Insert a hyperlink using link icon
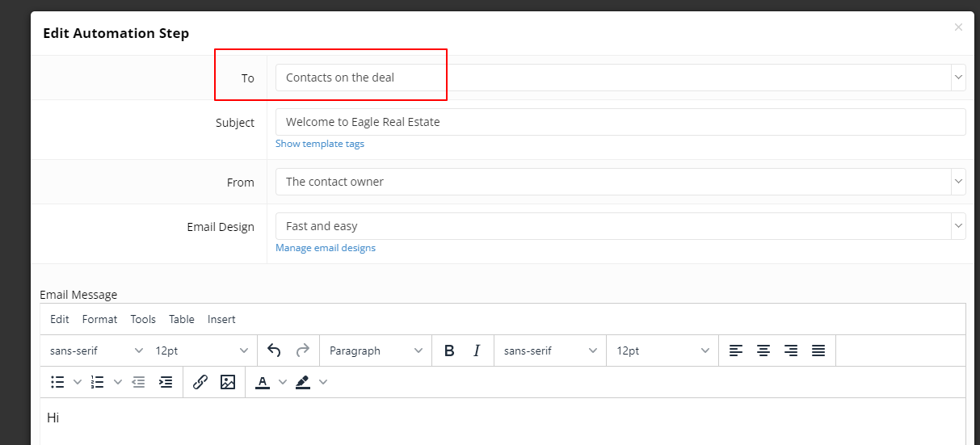 pyautogui.click(x=200, y=382)
